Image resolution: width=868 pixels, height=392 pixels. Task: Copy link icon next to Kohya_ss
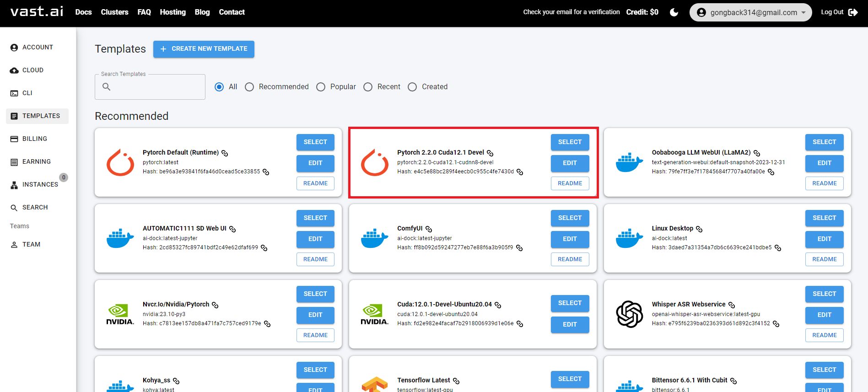point(176,381)
